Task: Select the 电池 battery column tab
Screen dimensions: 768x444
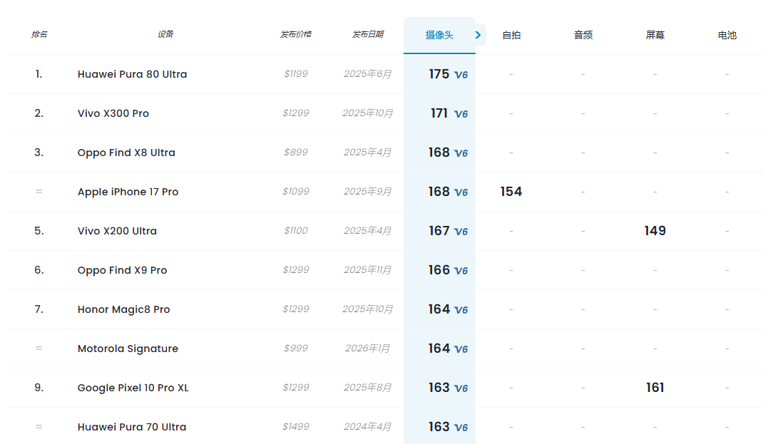Action: [x=727, y=35]
